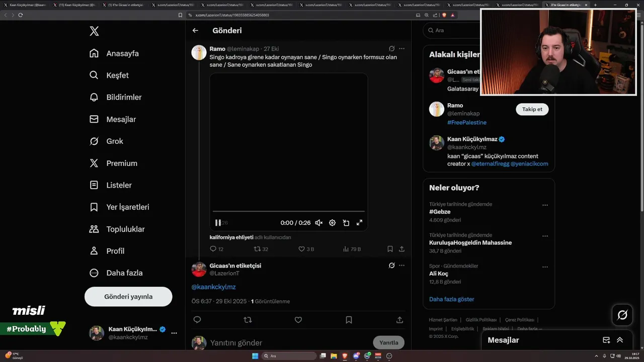Open Bildirimler notifications

(x=115, y=97)
